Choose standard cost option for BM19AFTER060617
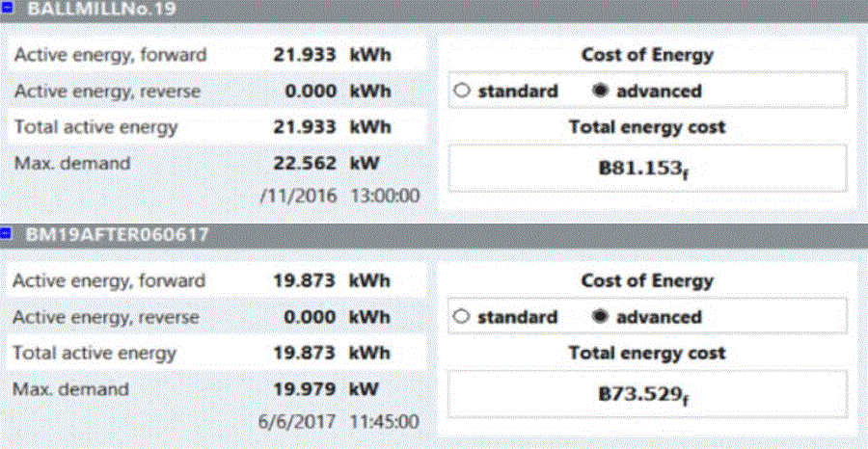Screen dimensions: 868x449 pos(461,317)
